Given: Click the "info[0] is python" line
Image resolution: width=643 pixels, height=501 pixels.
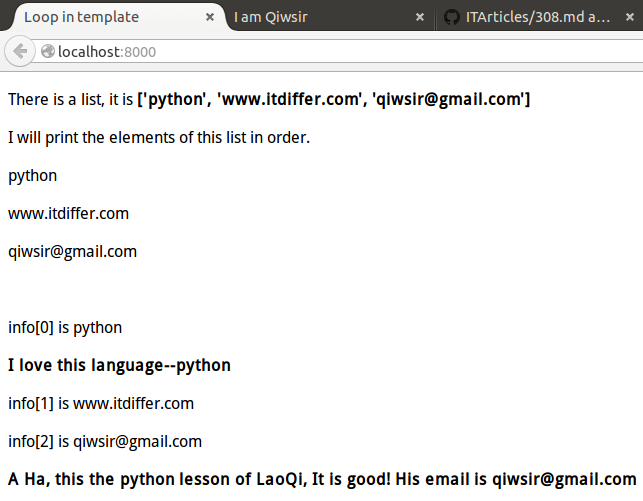Looking at the screenshot, I should 65,327.
